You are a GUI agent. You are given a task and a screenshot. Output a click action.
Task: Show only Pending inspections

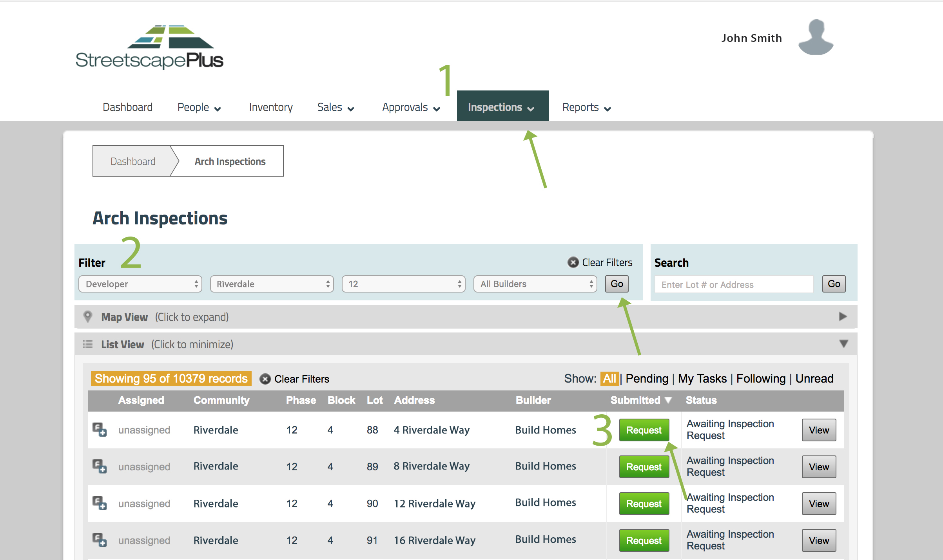coord(647,379)
